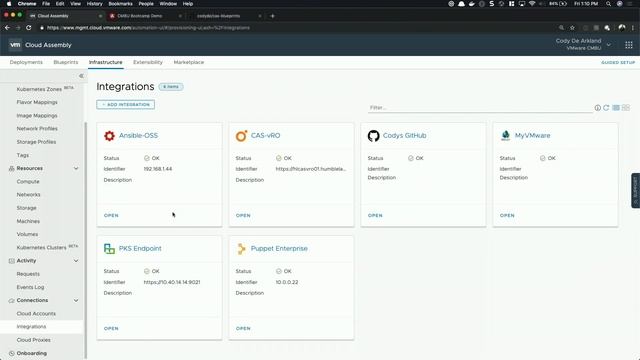Refresh the integrations list

pos(606,108)
